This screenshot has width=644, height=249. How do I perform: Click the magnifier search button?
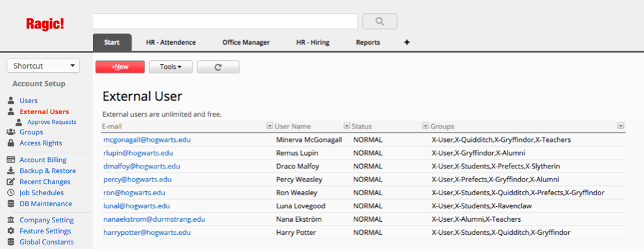click(x=380, y=21)
